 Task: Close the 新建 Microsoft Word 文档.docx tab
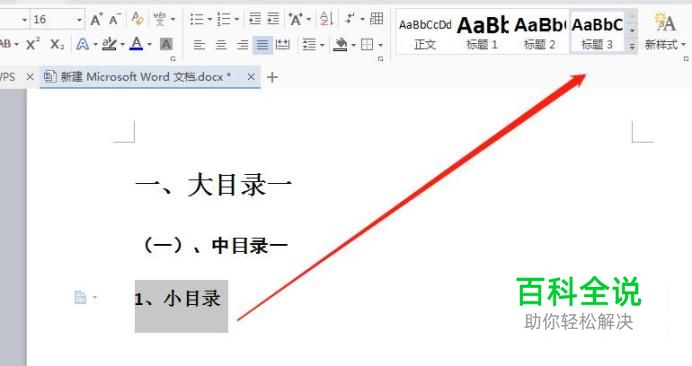(x=251, y=77)
